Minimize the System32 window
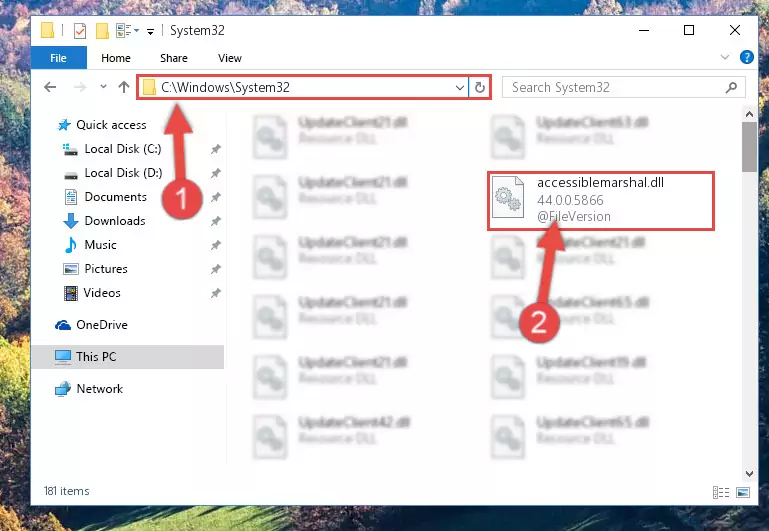The width and height of the screenshot is (769, 531). click(x=644, y=30)
